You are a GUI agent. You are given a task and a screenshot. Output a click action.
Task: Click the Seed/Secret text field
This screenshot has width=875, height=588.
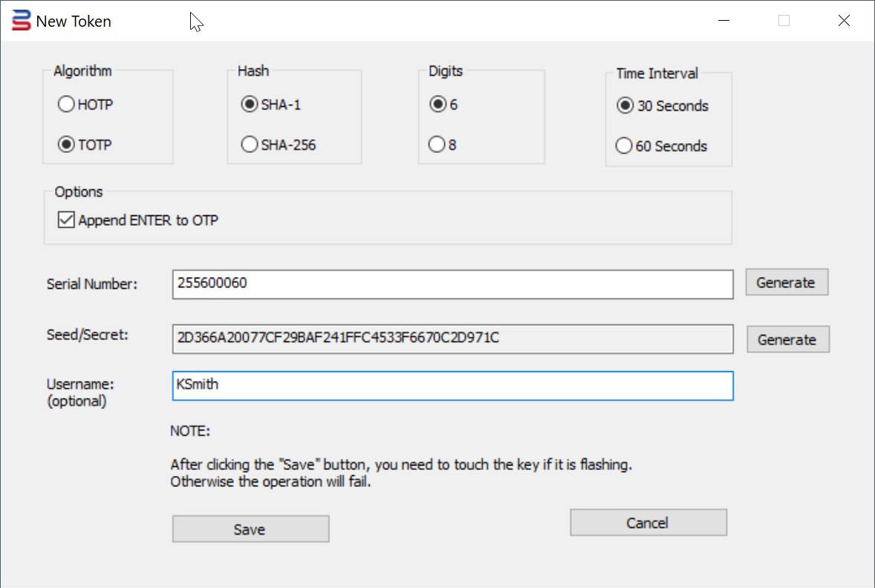coord(452,339)
